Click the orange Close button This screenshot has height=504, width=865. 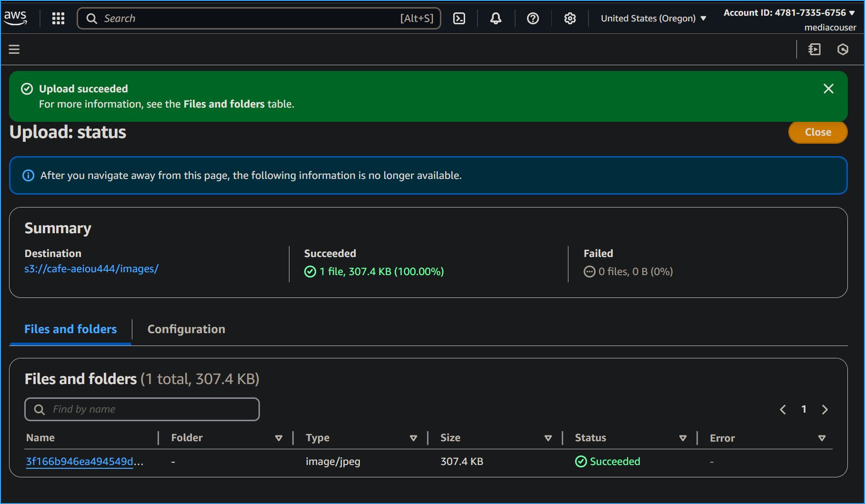[817, 132]
